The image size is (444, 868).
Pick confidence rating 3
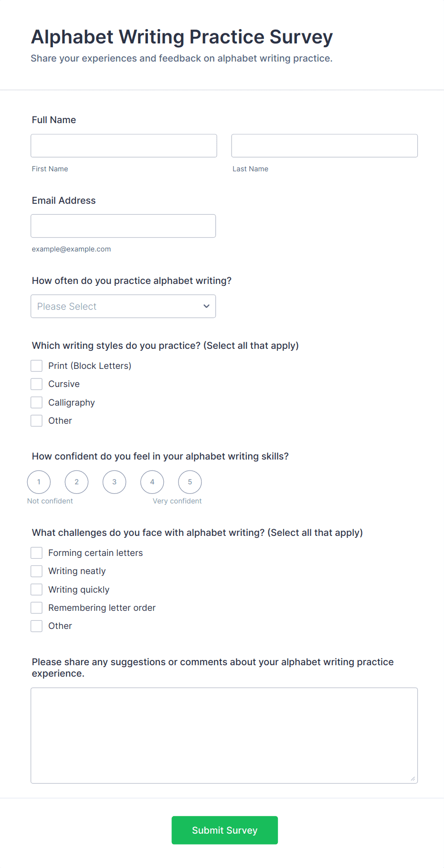coord(114,482)
